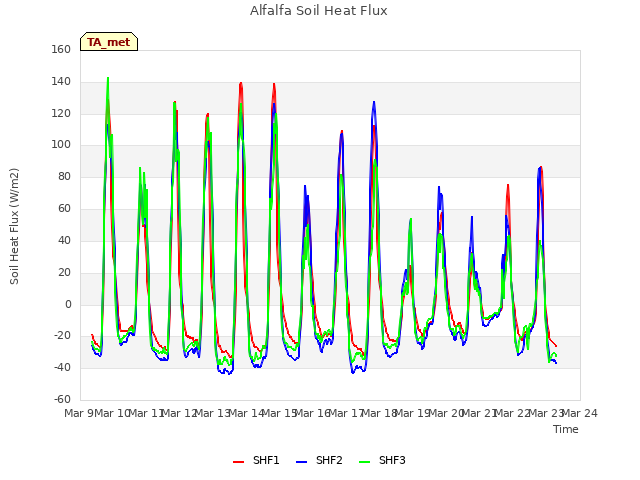The height and width of the screenshot is (480, 640).
Task: Click the Mar 9 x-axis label
Action: [x=78, y=413]
